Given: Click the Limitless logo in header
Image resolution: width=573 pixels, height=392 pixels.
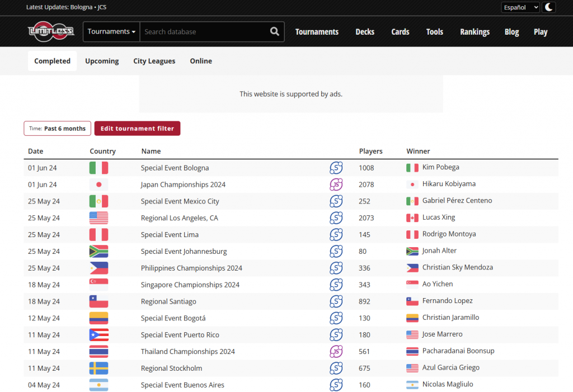Looking at the screenshot, I should [51, 32].
